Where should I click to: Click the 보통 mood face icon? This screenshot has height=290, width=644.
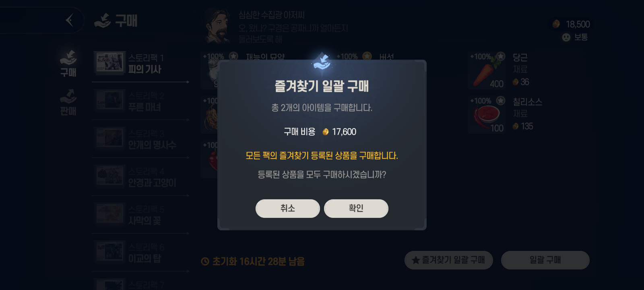pyautogui.click(x=566, y=37)
